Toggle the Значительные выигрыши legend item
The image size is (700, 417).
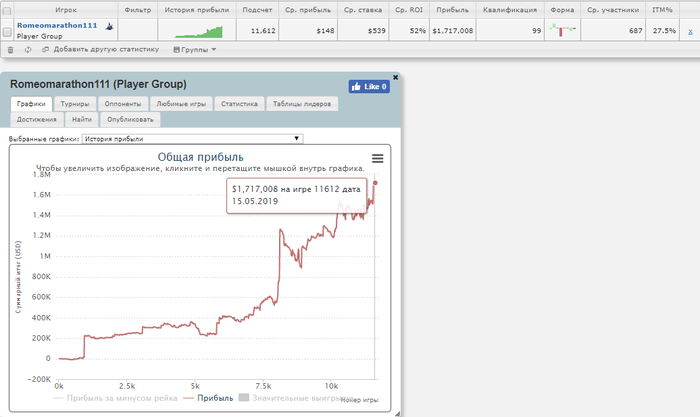coord(297,398)
